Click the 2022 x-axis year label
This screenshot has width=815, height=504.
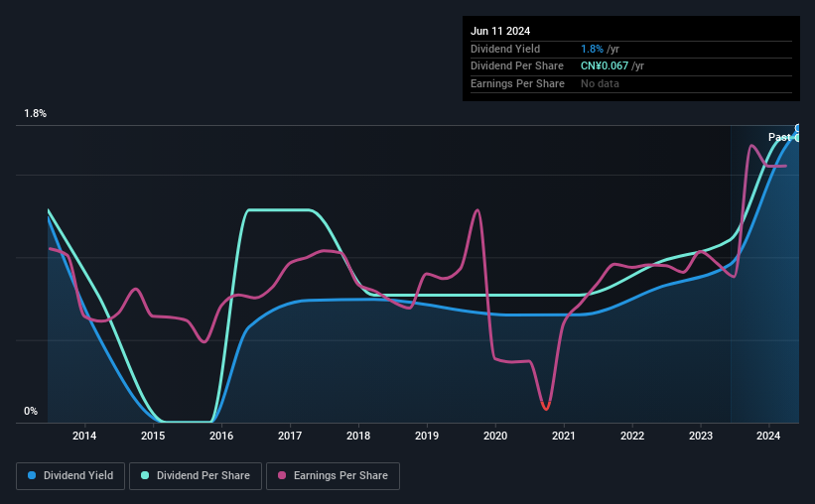(632, 436)
